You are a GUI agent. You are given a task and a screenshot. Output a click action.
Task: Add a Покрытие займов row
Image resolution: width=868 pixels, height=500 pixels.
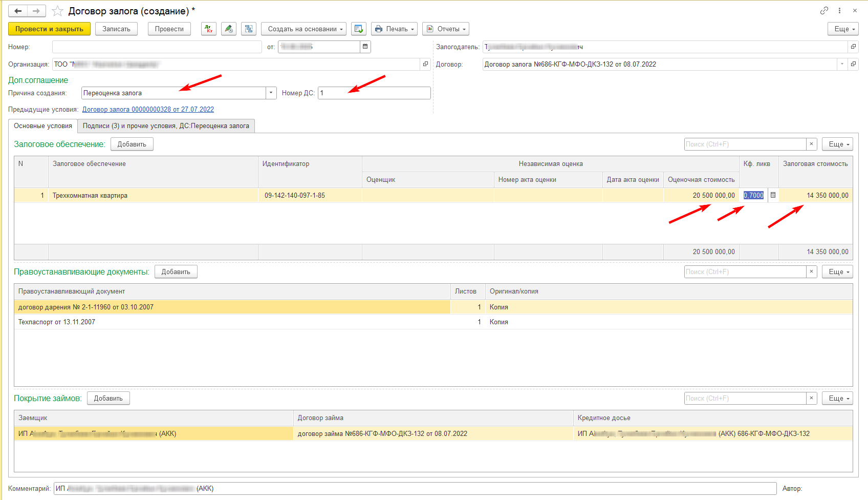pyautogui.click(x=108, y=398)
